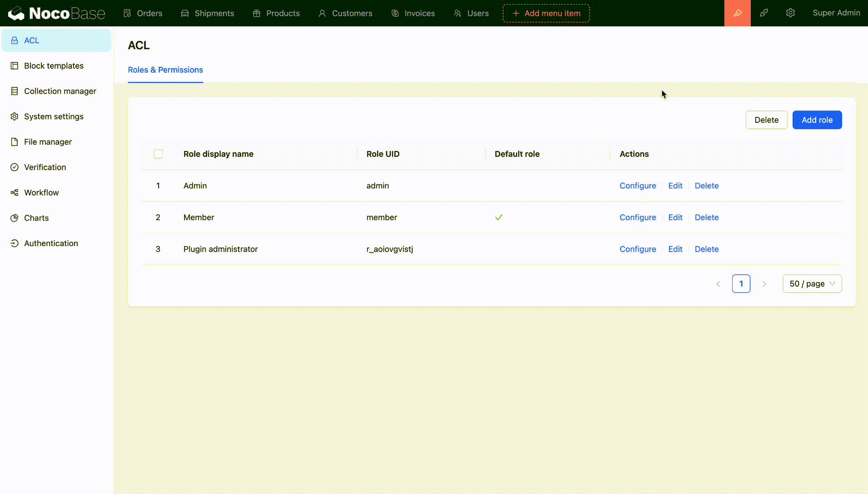Click the Add role button
868x494 pixels.
(x=817, y=120)
